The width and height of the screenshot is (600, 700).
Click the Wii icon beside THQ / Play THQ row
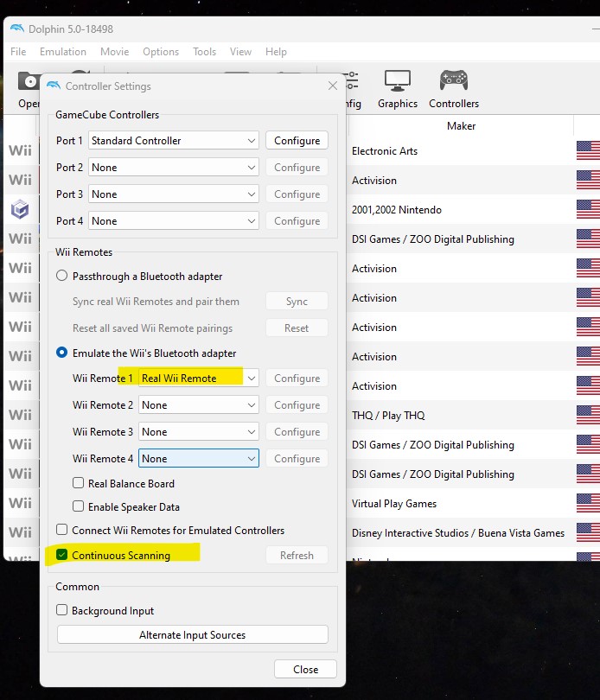point(20,415)
